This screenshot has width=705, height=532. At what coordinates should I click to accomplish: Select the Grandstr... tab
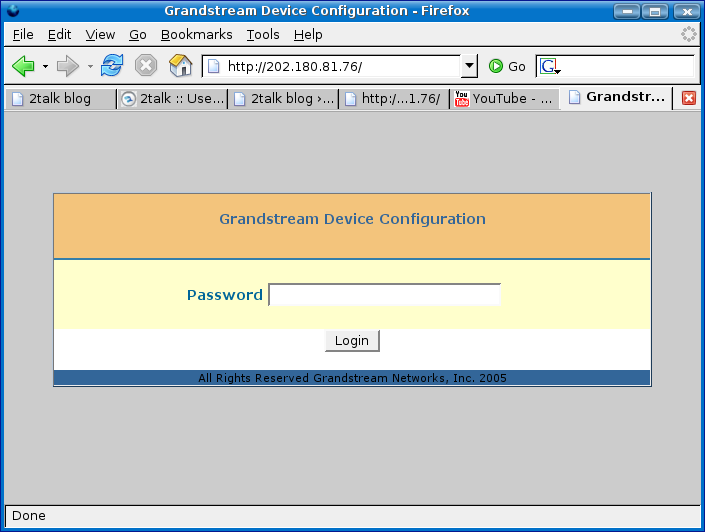pos(616,98)
